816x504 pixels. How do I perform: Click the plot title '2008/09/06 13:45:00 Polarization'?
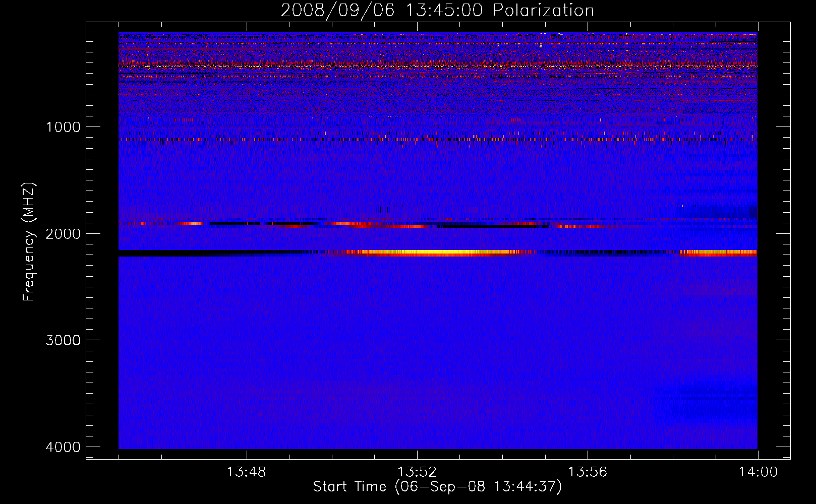point(437,10)
